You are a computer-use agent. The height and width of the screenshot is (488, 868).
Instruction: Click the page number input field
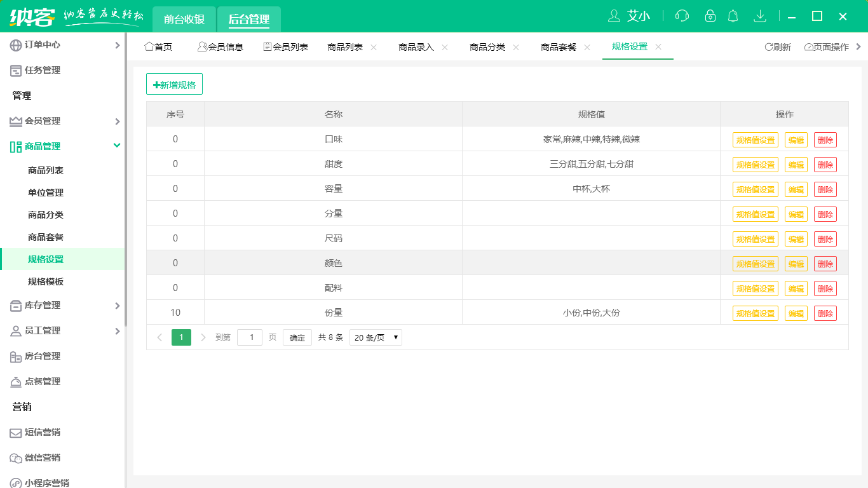pos(250,337)
